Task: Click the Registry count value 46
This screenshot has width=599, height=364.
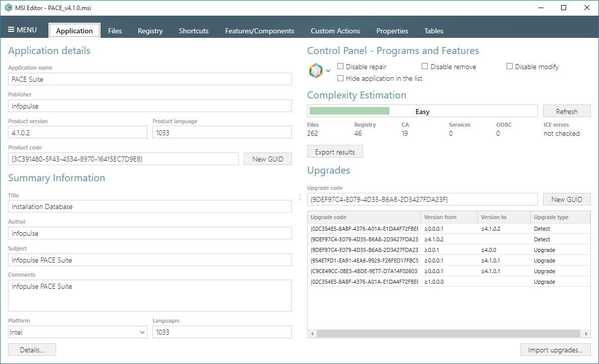Action: (358, 133)
